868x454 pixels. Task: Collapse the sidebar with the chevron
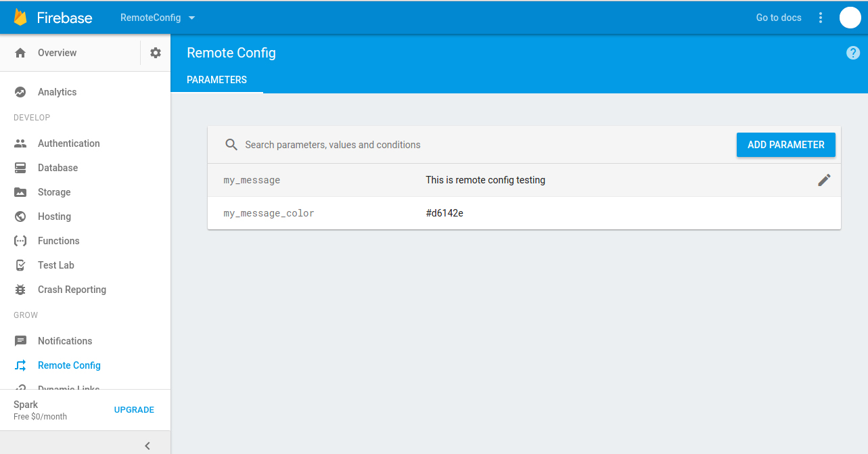pos(147,445)
